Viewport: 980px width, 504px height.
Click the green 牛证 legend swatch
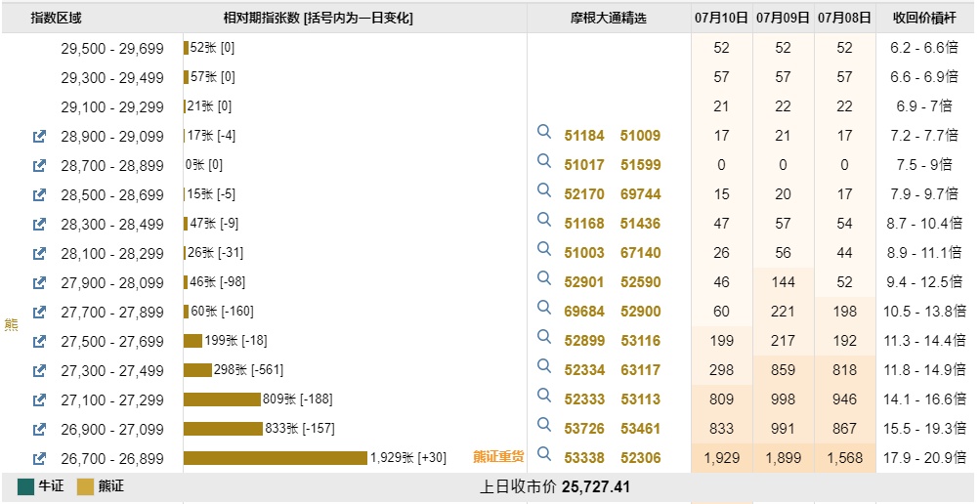(x=25, y=486)
